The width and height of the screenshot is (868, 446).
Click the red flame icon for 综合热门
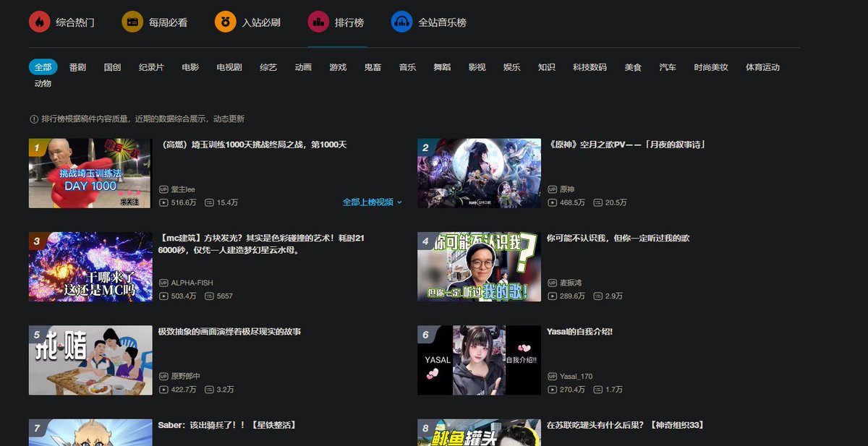click(x=39, y=22)
